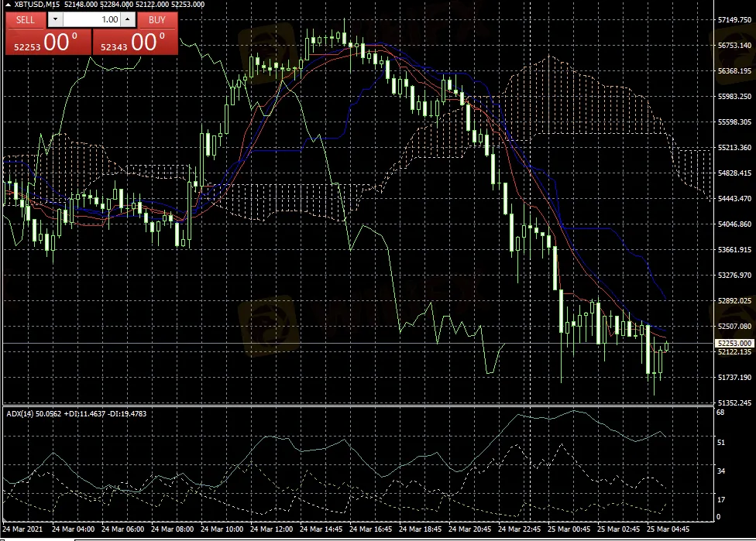Click the BUY button
This screenshot has height=541, width=756.
(x=157, y=20)
